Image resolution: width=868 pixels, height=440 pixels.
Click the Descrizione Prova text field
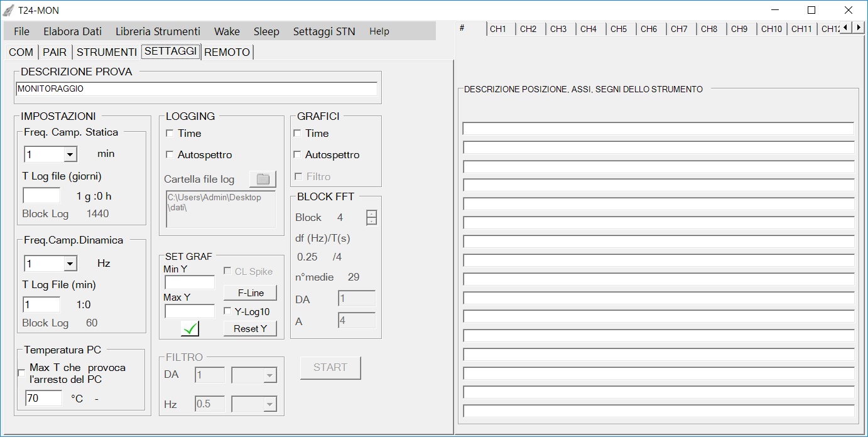coord(197,89)
